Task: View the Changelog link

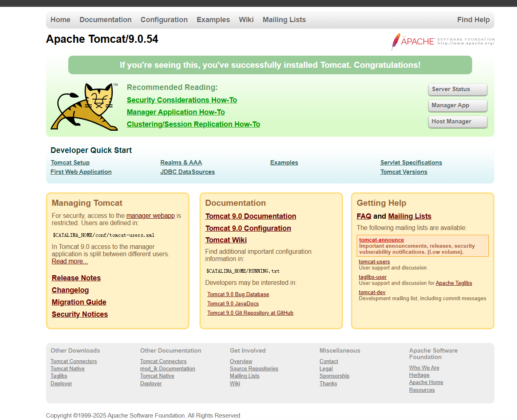Action: pos(70,290)
